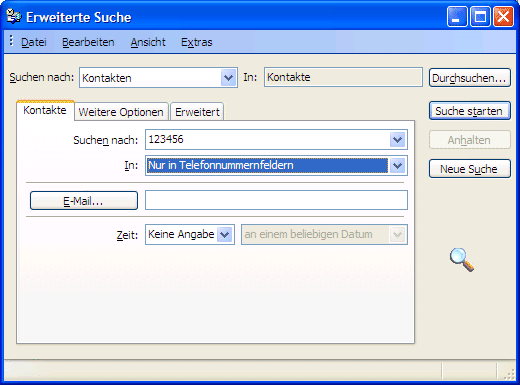Select the Kontakte tab
This screenshot has height=385, width=520.
[x=45, y=110]
